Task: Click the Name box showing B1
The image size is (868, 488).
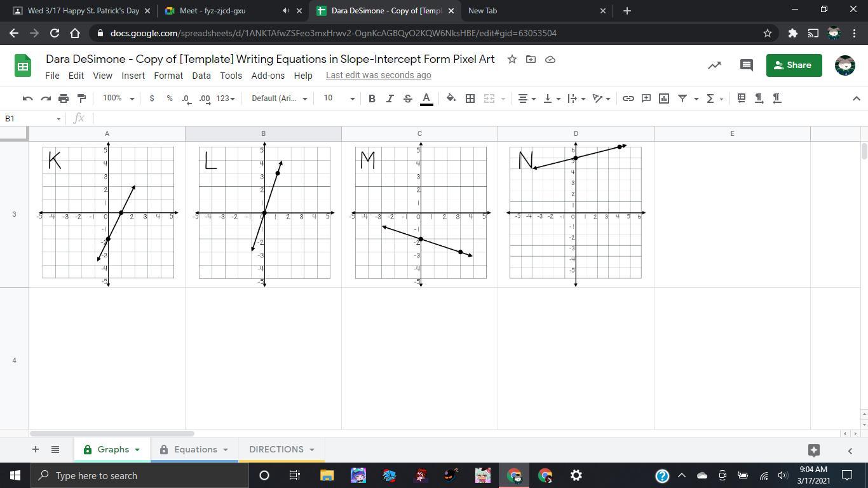Action: tap(33, 118)
